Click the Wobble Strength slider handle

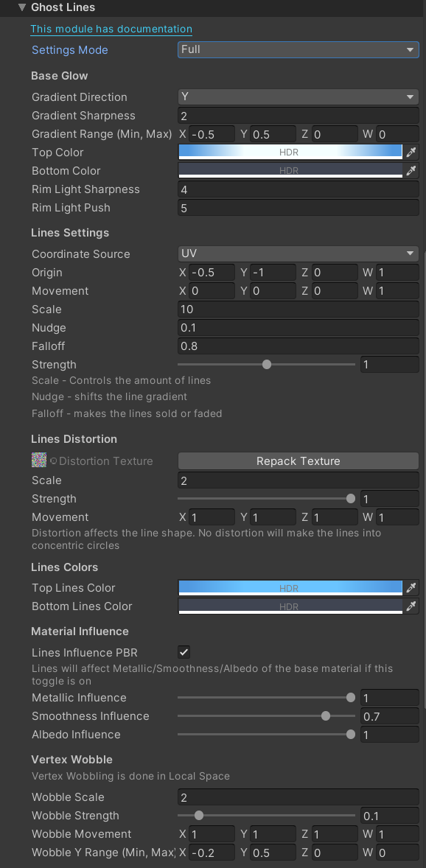point(198,815)
